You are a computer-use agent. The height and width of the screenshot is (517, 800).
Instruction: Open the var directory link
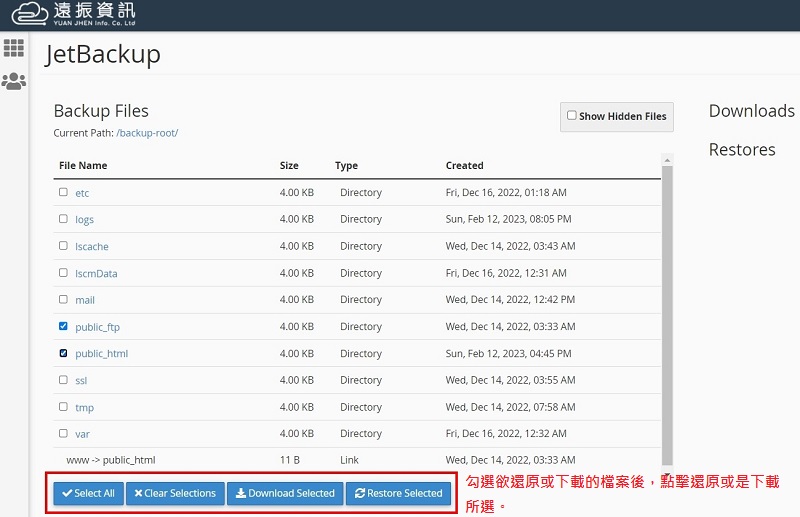[x=82, y=434]
